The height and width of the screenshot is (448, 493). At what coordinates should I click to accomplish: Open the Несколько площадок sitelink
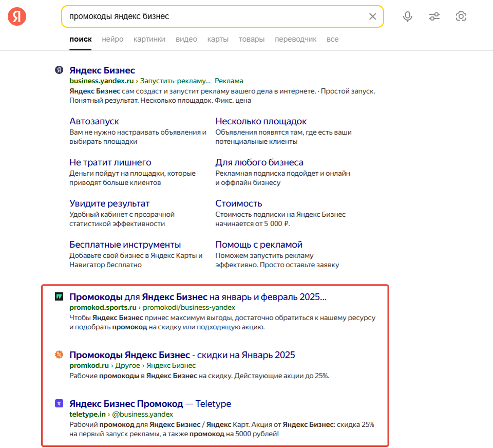click(x=261, y=121)
